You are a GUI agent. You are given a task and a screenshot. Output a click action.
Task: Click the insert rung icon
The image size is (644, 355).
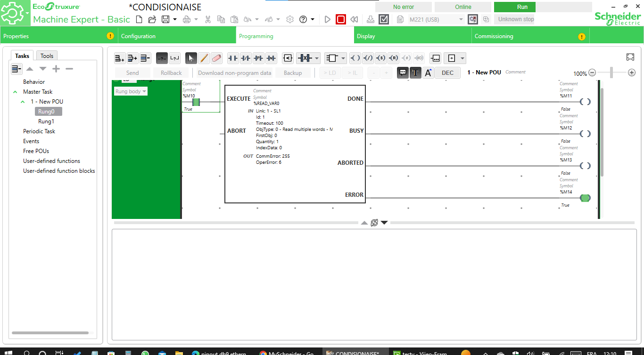click(132, 58)
